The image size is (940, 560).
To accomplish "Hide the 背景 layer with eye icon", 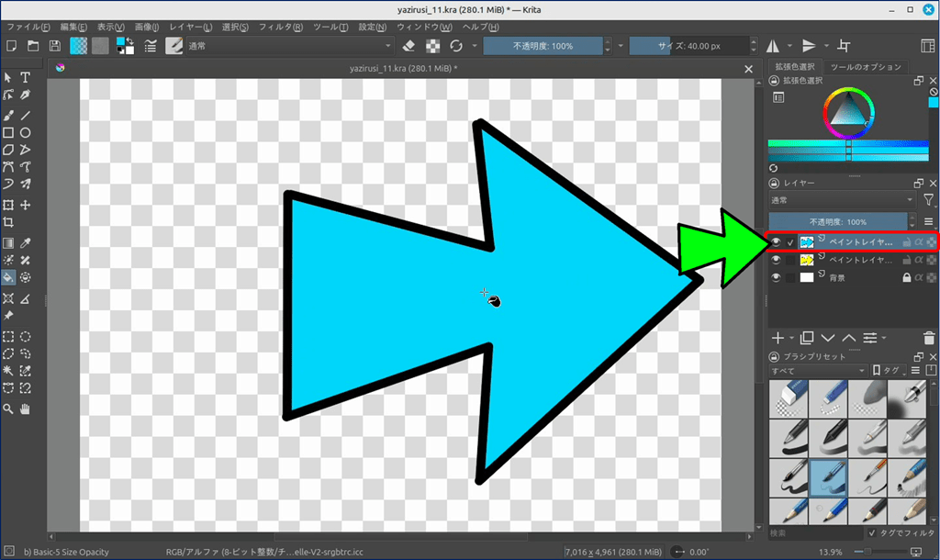I will [x=776, y=277].
